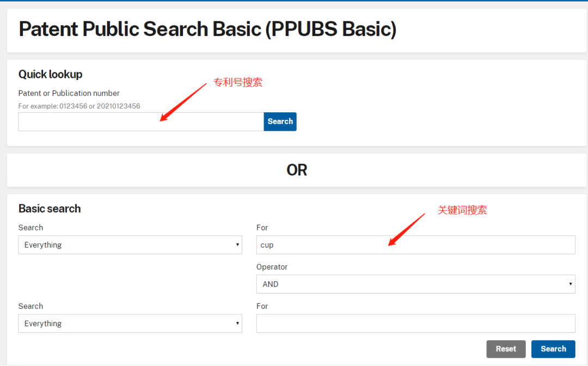588x366 pixels.
Task: Click the Quick lookup heading
Action: coord(50,74)
